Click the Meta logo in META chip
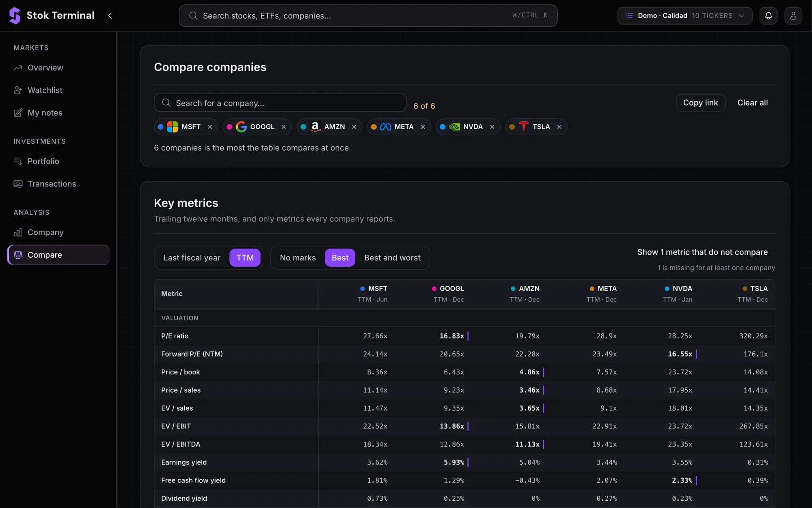The image size is (812, 508). tap(386, 127)
